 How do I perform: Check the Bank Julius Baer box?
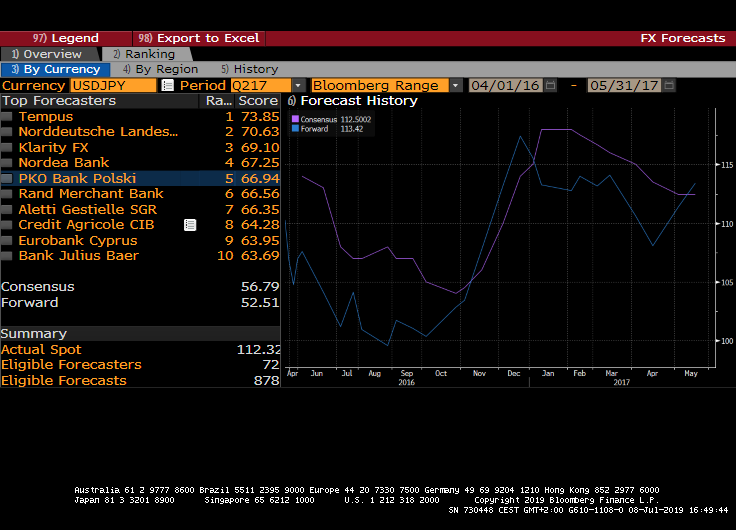(x=7, y=256)
